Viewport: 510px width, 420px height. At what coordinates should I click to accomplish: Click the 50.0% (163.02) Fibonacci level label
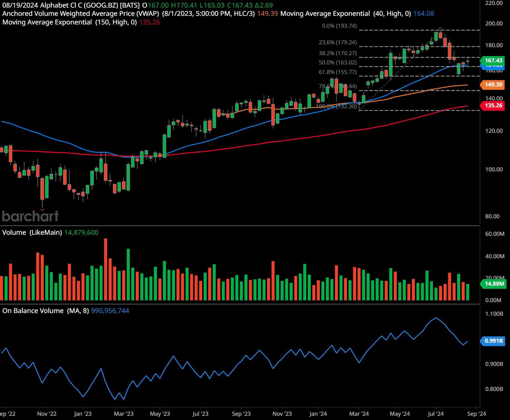click(x=338, y=62)
